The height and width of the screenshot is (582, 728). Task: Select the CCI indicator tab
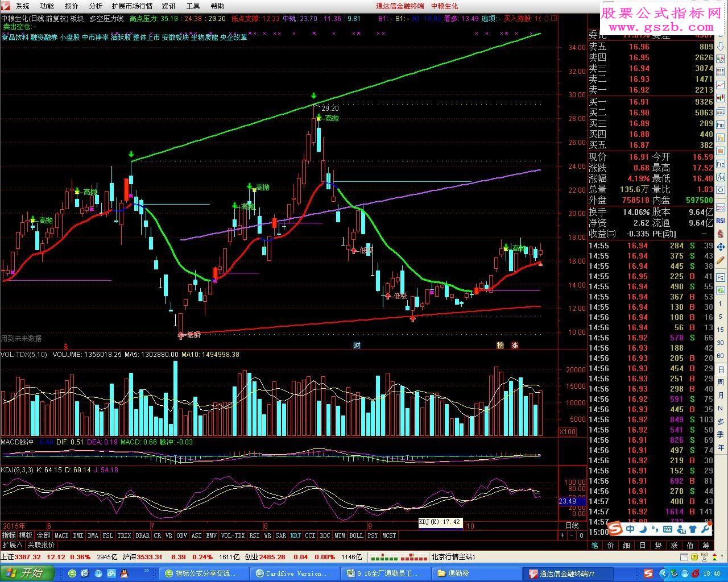click(x=310, y=535)
